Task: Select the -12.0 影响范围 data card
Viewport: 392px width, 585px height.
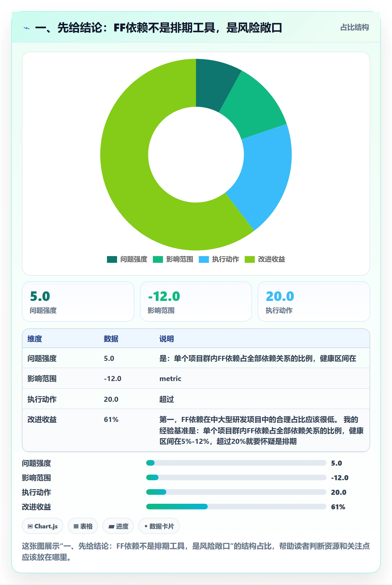Action: coord(196,301)
